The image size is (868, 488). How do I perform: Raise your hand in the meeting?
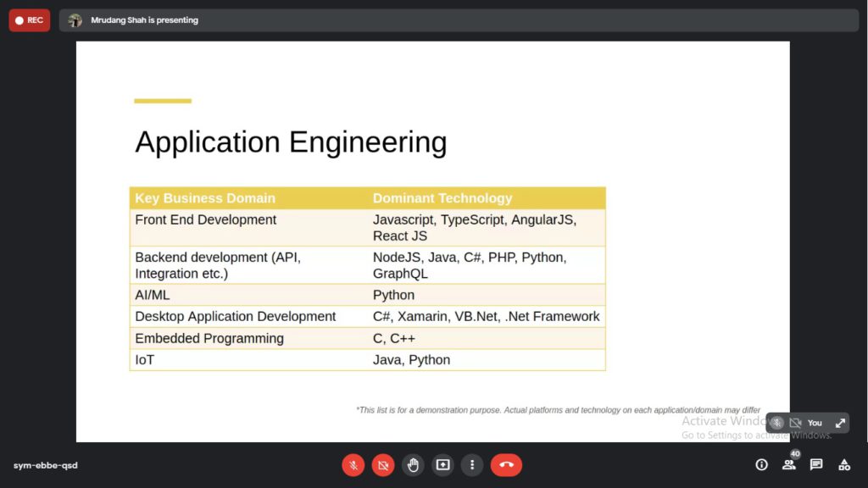pyautogui.click(x=413, y=464)
